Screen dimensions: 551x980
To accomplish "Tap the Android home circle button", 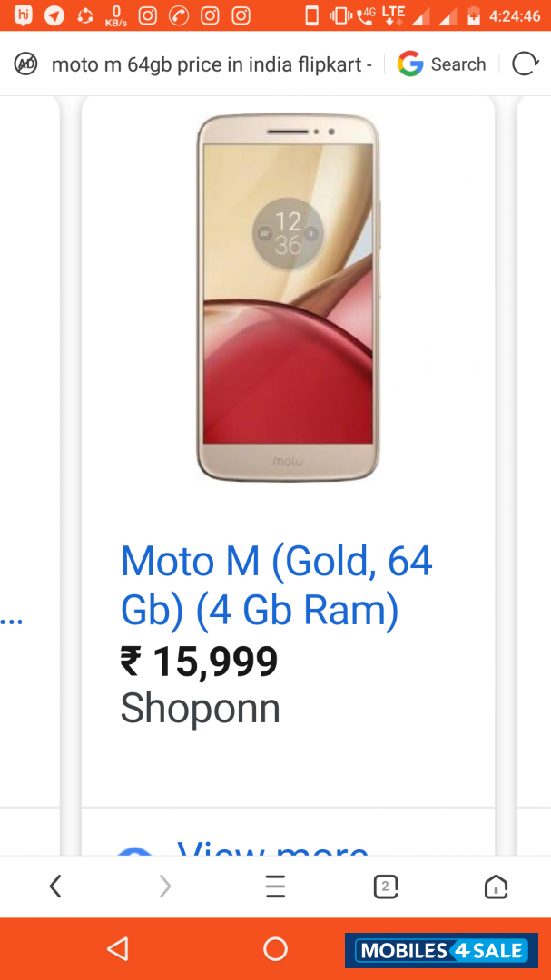I will point(275,947).
